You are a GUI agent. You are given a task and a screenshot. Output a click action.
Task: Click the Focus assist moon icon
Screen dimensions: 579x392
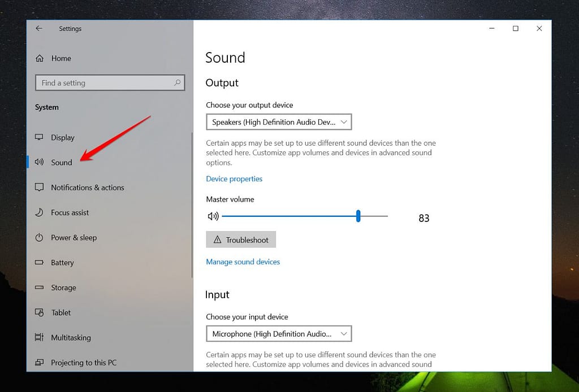point(39,212)
